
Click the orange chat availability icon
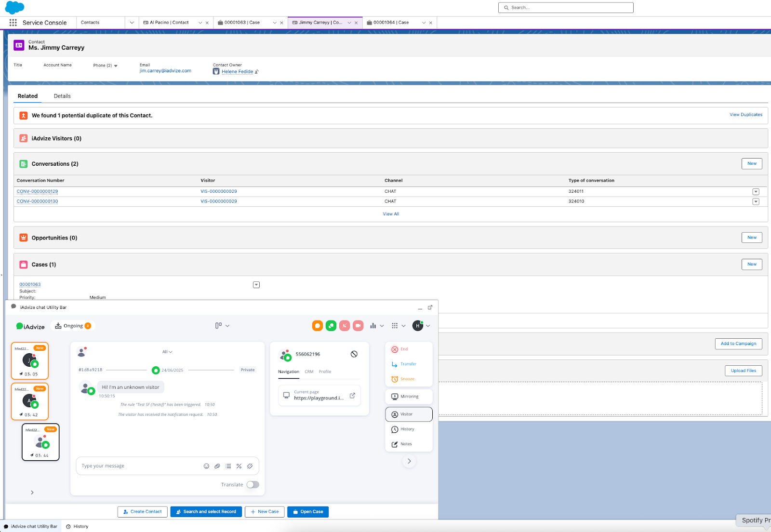[318, 326]
